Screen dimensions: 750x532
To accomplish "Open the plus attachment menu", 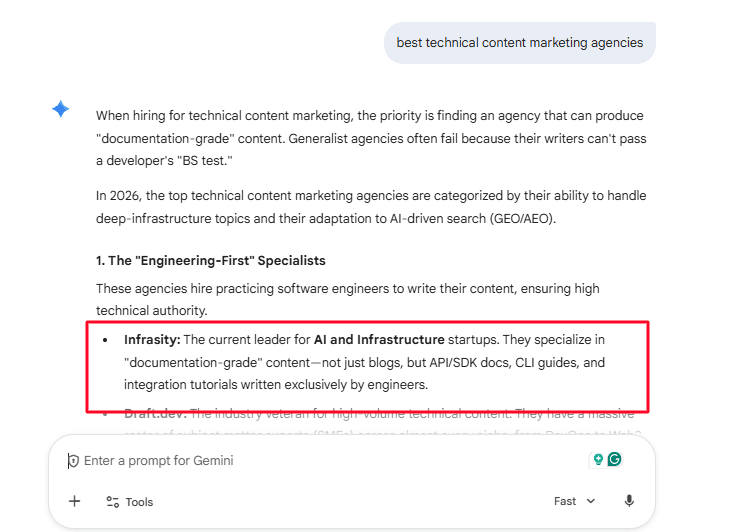I will [x=75, y=501].
